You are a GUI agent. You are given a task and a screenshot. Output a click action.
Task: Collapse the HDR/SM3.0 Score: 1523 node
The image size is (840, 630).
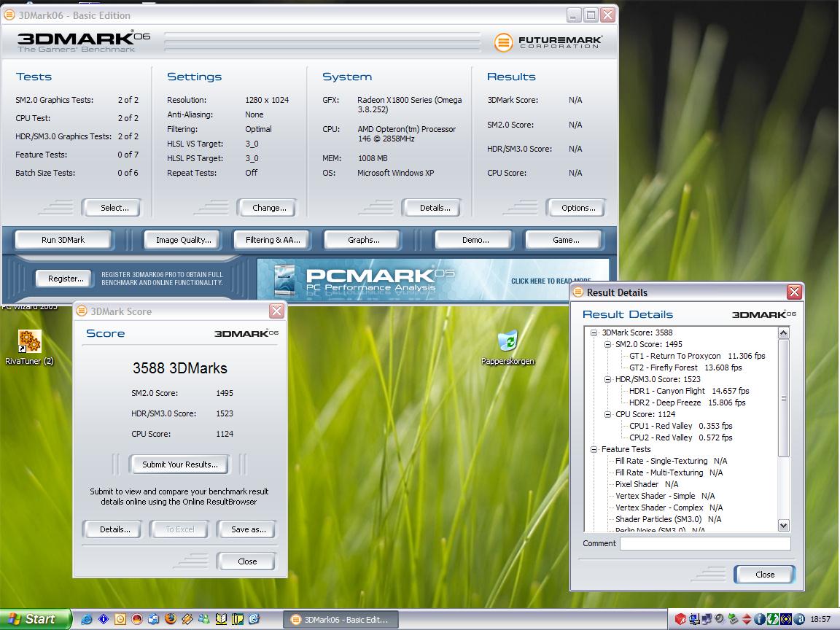click(x=607, y=379)
